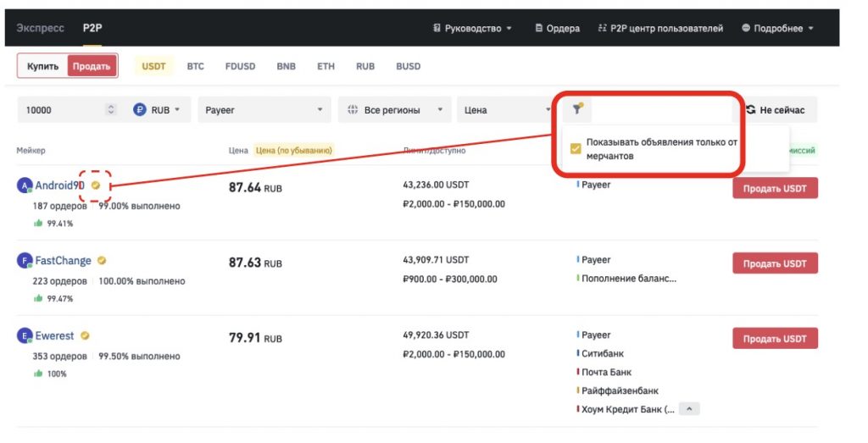
Task: Open Android90 maker profile
Action: (60, 186)
